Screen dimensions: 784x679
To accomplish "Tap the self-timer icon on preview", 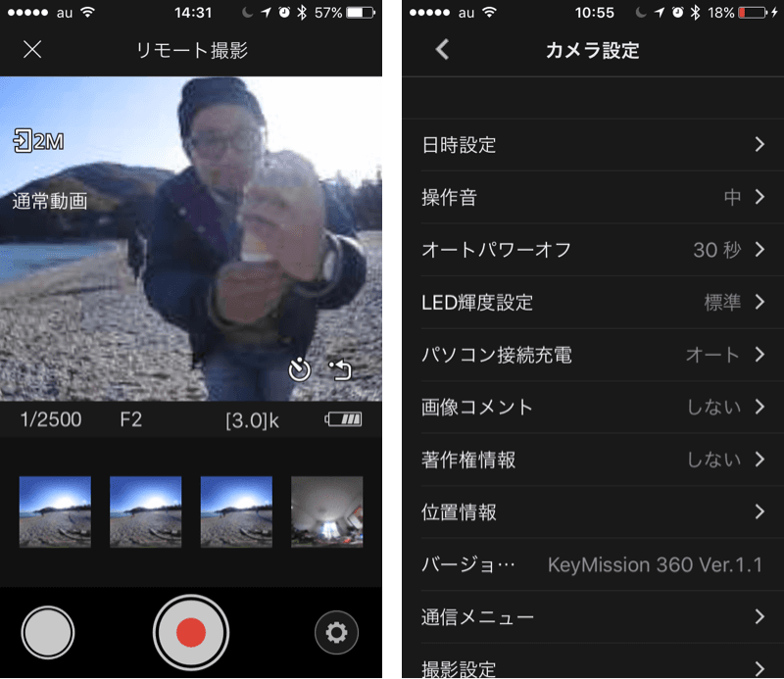I will click(299, 369).
